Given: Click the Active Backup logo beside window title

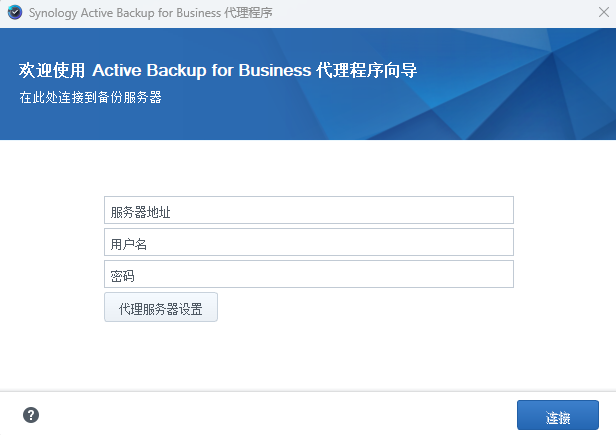Looking at the screenshot, I should (x=14, y=13).
